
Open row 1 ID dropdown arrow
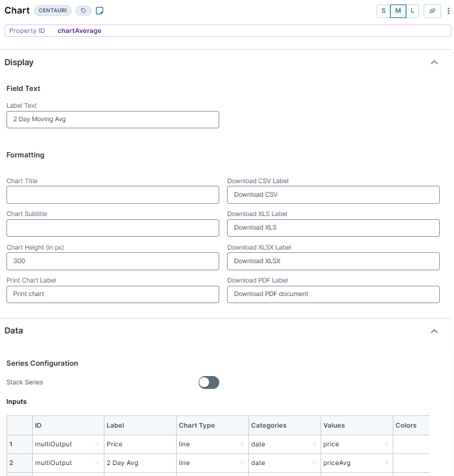point(97,444)
